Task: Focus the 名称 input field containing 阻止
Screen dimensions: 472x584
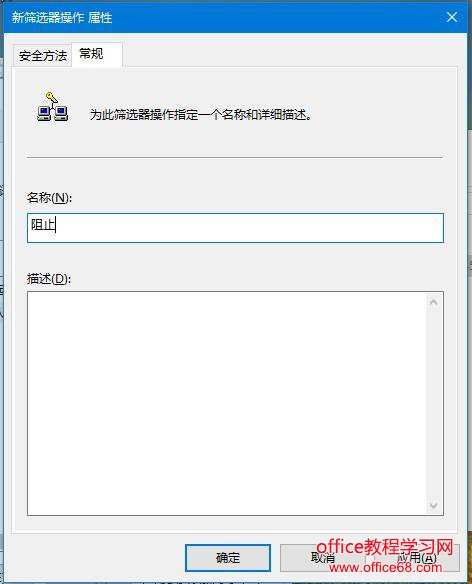Action: click(x=235, y=228)
